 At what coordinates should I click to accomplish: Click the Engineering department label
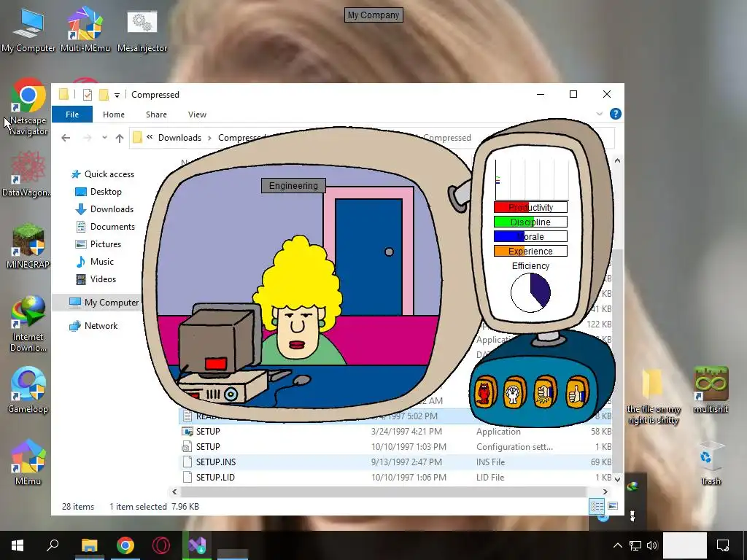(293, 186)
